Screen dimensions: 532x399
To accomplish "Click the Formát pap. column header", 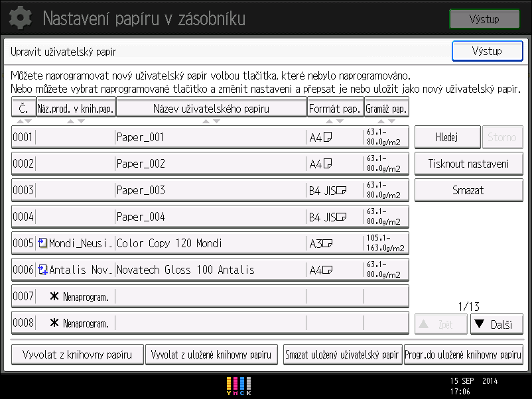I will pos(336,107).
